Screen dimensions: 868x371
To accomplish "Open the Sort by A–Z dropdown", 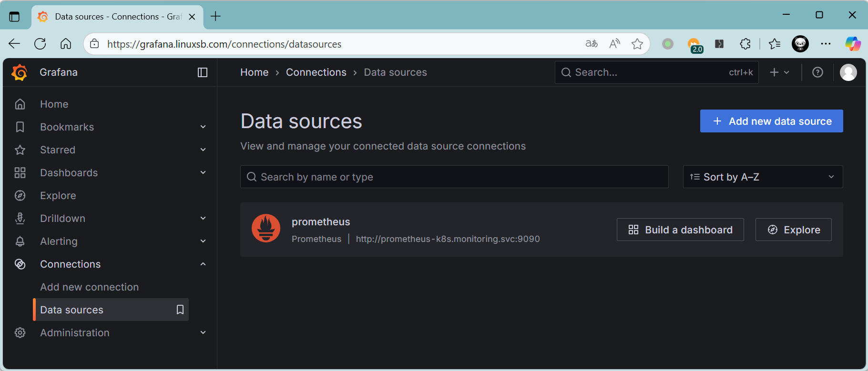I will click(x=762, y=177).
